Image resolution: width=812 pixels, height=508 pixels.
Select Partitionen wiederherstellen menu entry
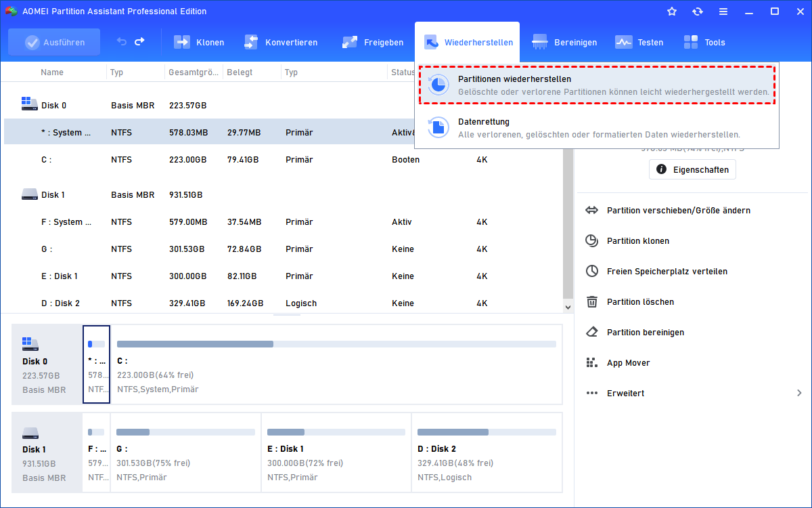[x=597, y=85]
